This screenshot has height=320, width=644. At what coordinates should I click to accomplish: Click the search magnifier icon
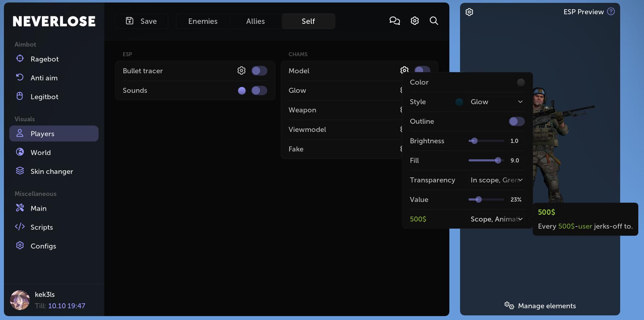[434, 21]
